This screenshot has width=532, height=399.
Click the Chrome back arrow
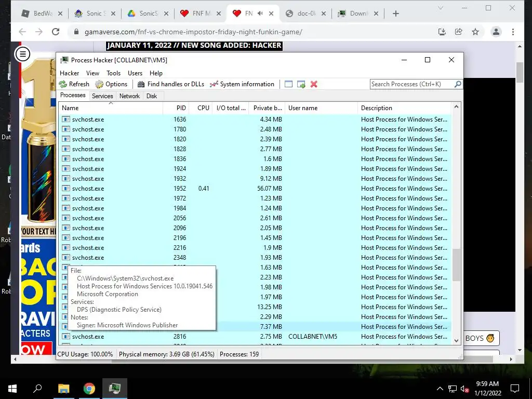(22, 32)
